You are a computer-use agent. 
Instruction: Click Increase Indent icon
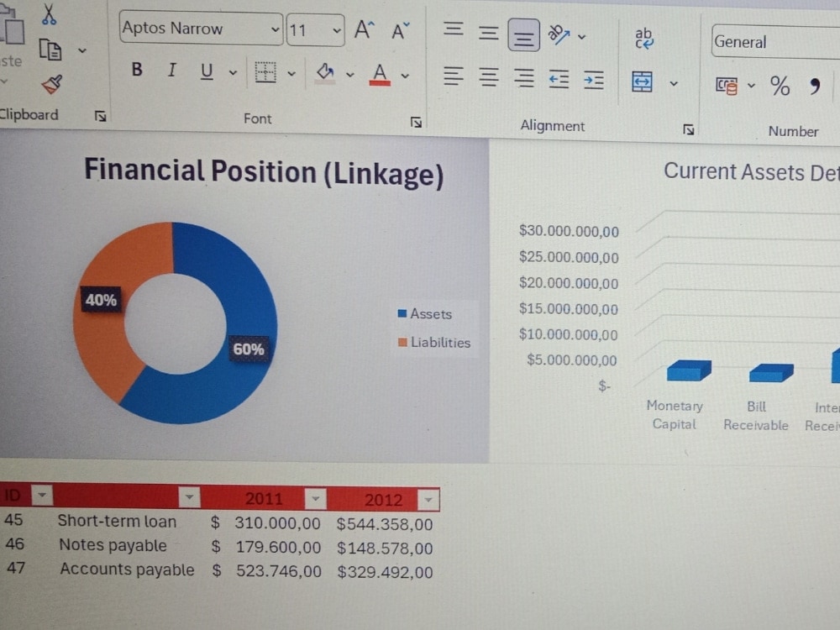594,81
